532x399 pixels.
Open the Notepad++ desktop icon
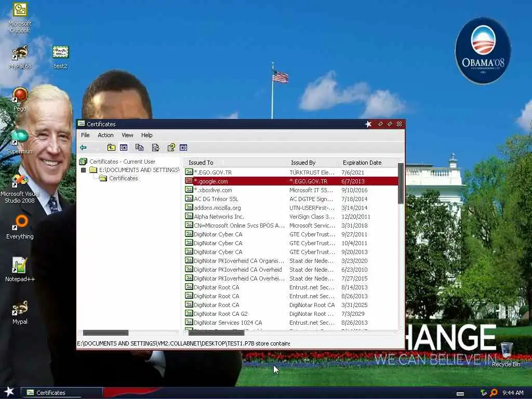(x=20, y=270)
